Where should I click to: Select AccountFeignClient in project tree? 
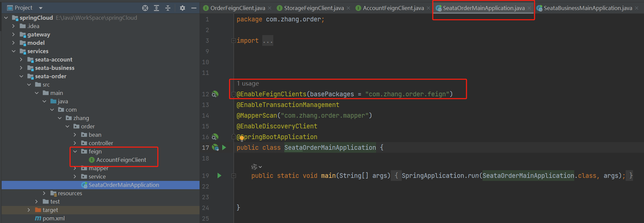tap(121, 160)
